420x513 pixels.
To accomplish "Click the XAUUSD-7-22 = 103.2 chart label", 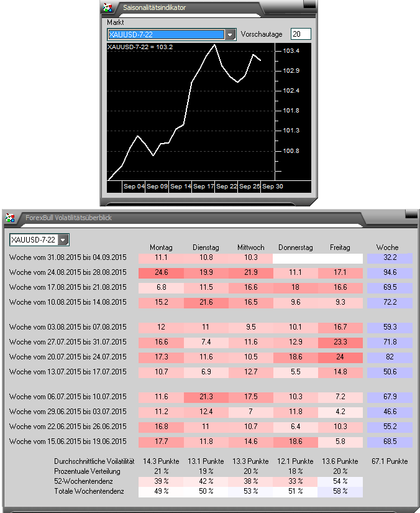I will (140, 47).
